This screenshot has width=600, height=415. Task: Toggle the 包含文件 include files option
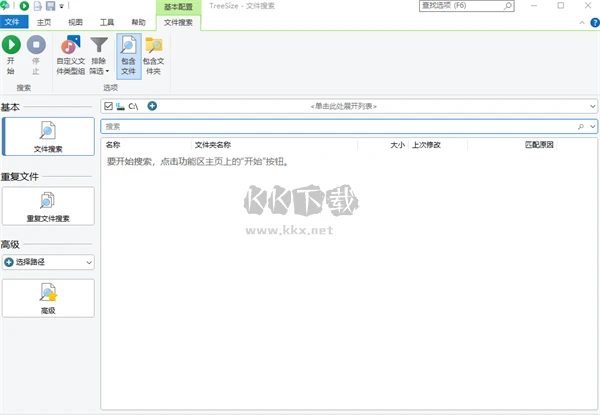click(x=129, y=56)
